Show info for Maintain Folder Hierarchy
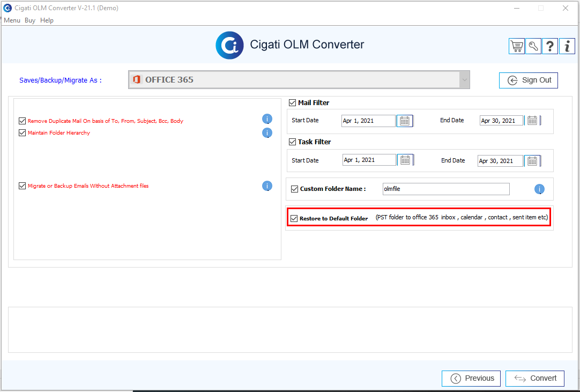The width and height of the screenshot is (580, 392). click(x=267, y=132)
